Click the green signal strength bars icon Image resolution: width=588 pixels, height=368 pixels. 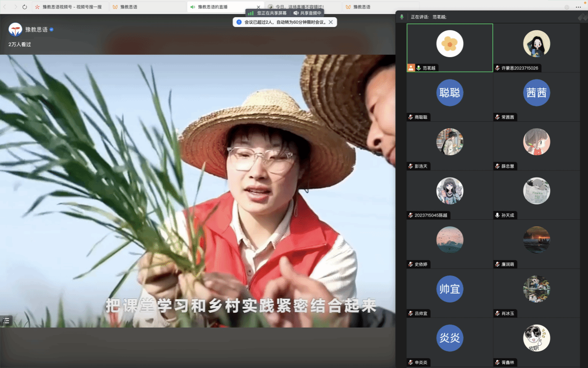click(250, 13)
